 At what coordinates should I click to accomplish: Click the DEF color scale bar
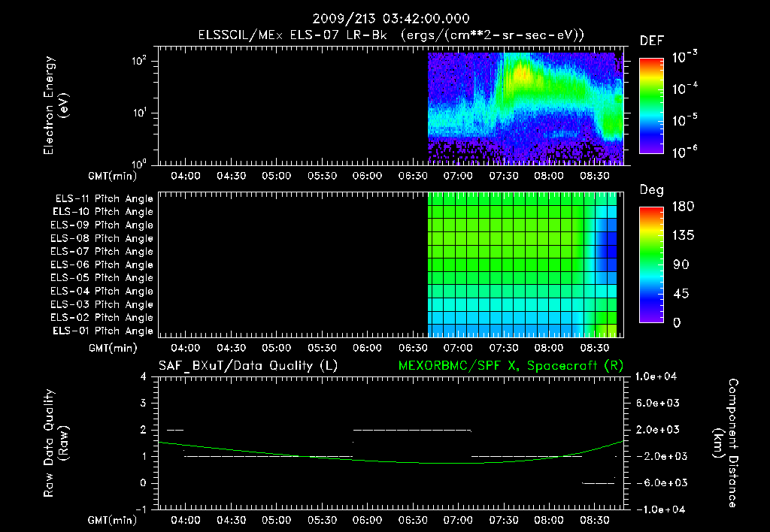click(x=651, y=106)
